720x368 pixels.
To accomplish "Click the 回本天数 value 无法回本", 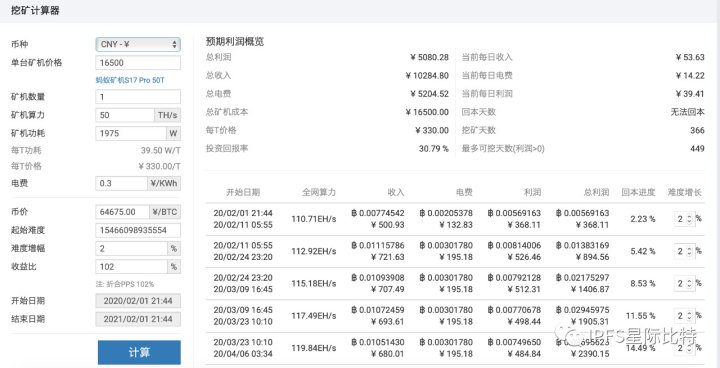I will pos(687,112).
